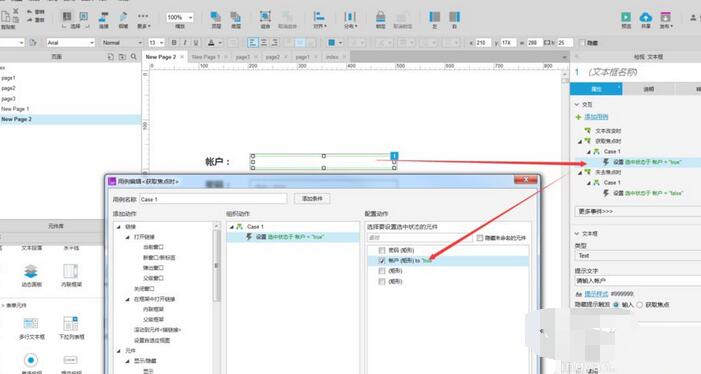Viewport: 701px width, 374px height.
Task: Click the 更多事件 more events button
Action: [x=638, y=211]
